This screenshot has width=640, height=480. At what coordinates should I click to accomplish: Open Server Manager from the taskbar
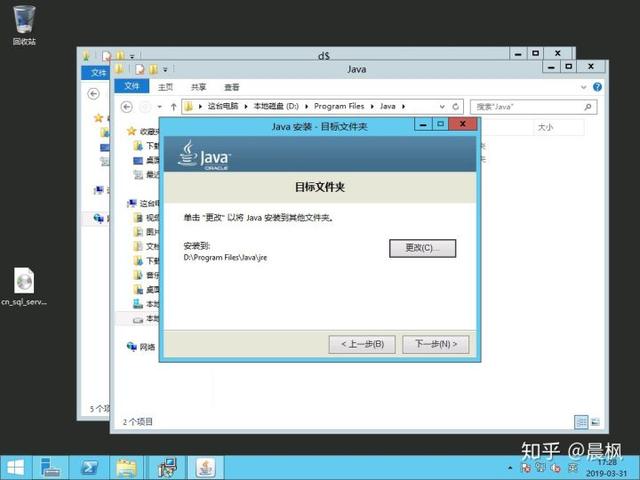[51, 468]
